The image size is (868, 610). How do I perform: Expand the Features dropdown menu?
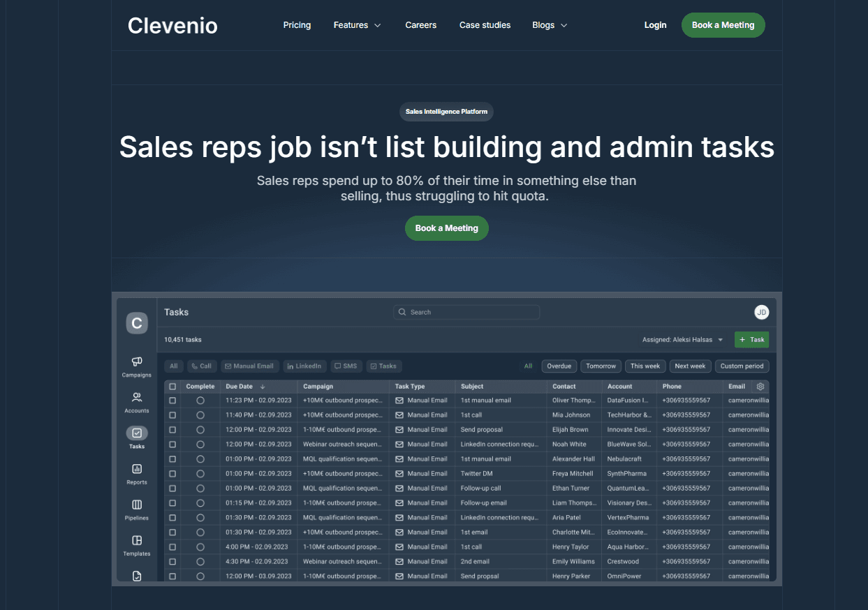coord(357,25)
